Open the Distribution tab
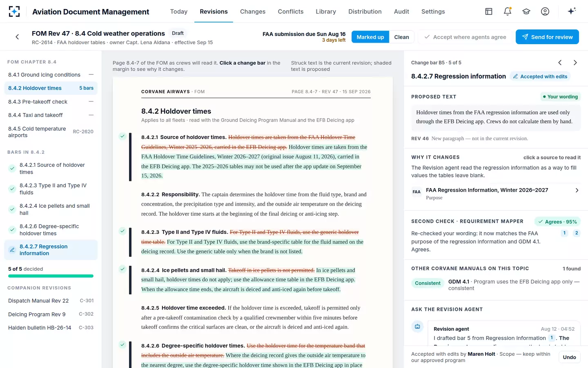 (x=365, y=11)
